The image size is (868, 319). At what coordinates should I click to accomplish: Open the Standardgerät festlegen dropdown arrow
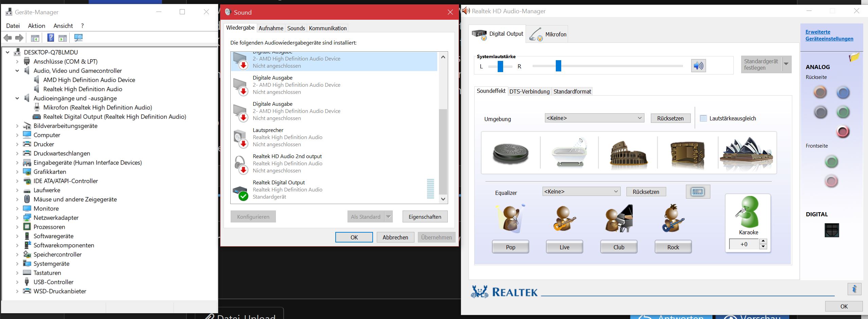point(786,64)
